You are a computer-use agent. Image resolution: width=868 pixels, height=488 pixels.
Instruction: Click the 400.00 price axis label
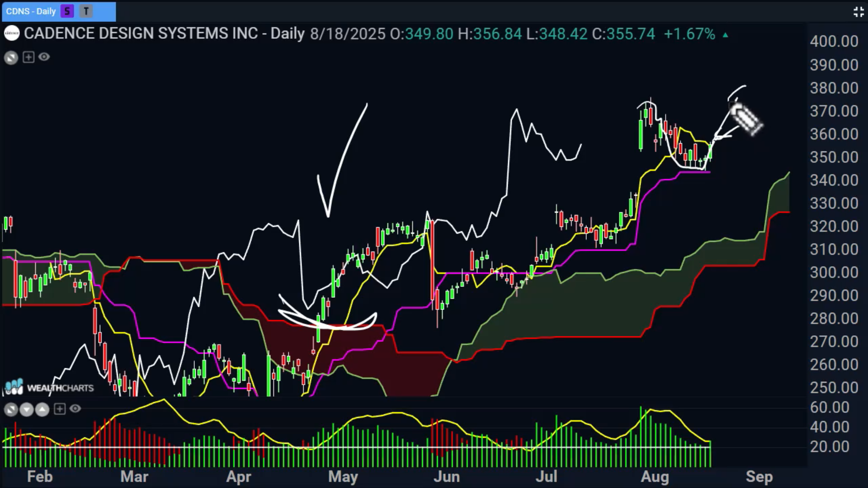(834, 42)
